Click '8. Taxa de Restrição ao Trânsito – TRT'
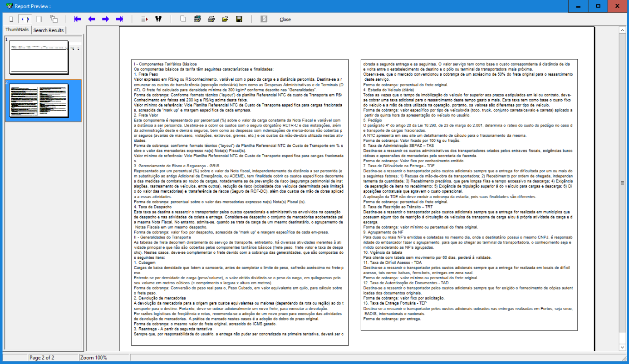629x364 pixels. tap(398, 207)
